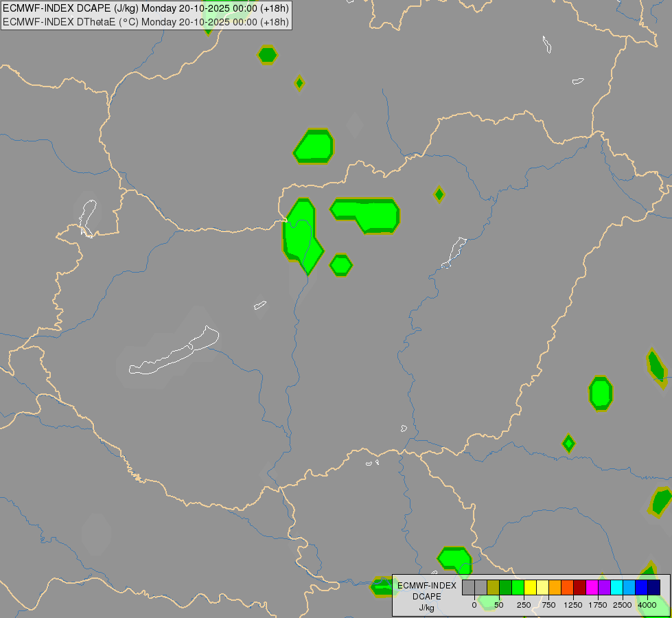Pick the orange legend swatch
This screenshot has height=618, width=672.
555,587
